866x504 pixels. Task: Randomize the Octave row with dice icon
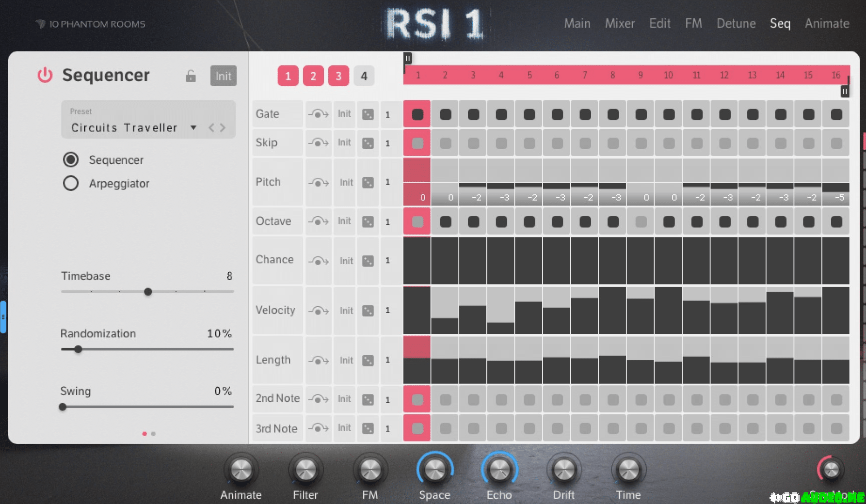pyautogui.click(x=368, y=221)
